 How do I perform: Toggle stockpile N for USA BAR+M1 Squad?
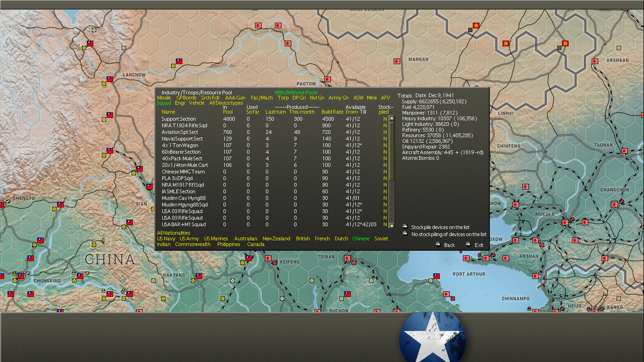pyautogui.click(x=385, y=225)
